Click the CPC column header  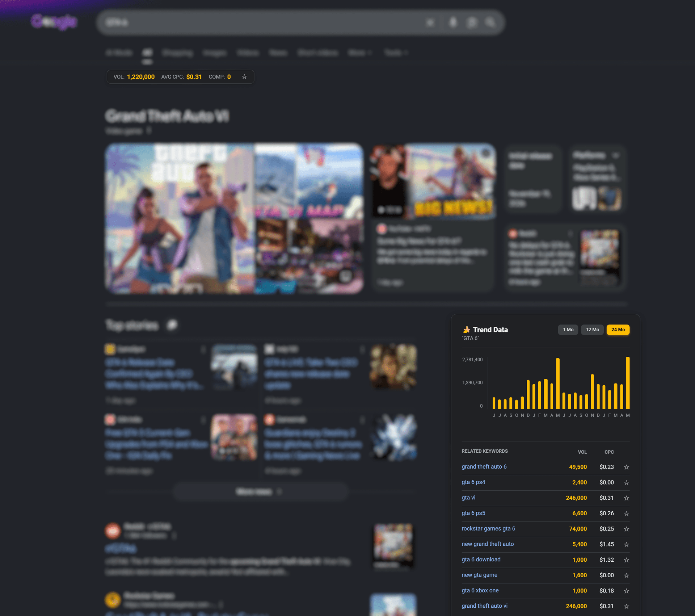[x=609, y=452]
